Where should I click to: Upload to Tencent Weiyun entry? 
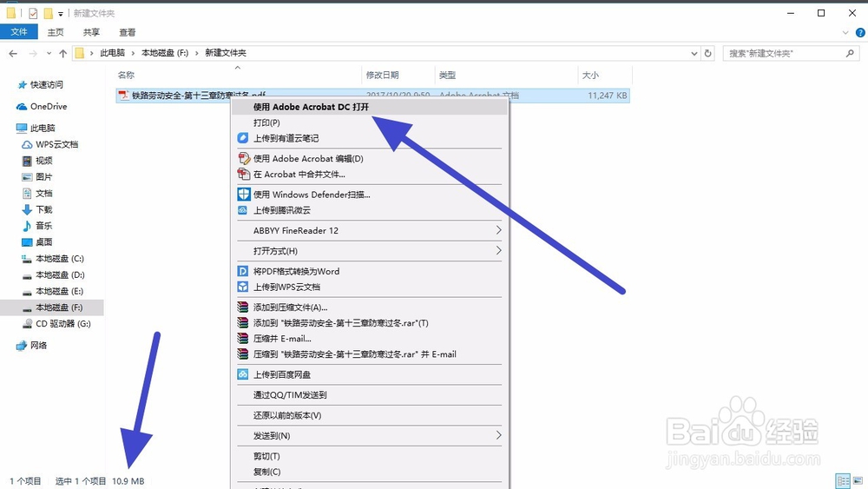(282, 210)
